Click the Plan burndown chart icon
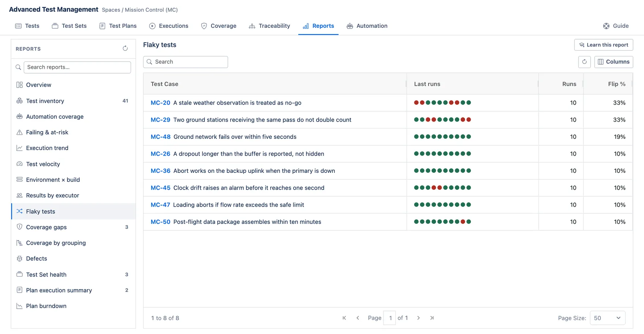644x334 pixels. 19,306
